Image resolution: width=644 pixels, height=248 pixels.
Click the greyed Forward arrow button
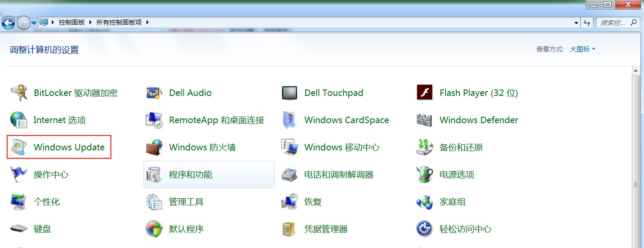23,22
